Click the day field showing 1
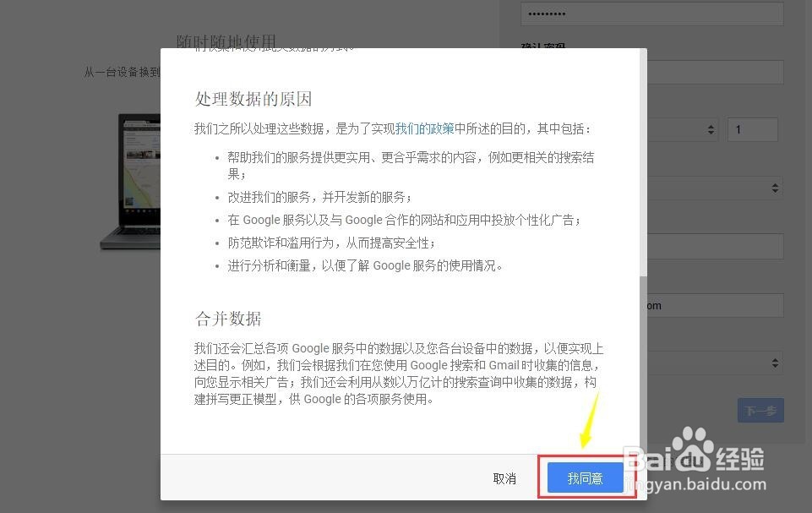The width and height of the screenshot is (812, 513). click(752, 129)
